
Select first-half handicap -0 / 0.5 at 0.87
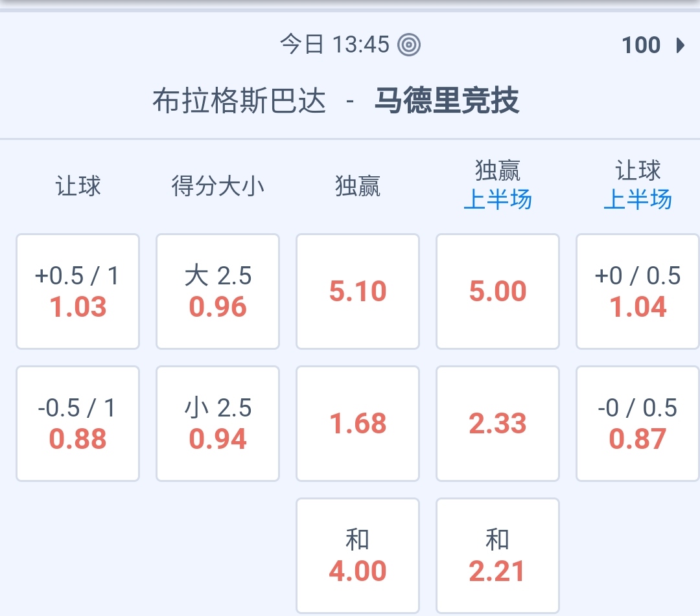pos(638,424)
